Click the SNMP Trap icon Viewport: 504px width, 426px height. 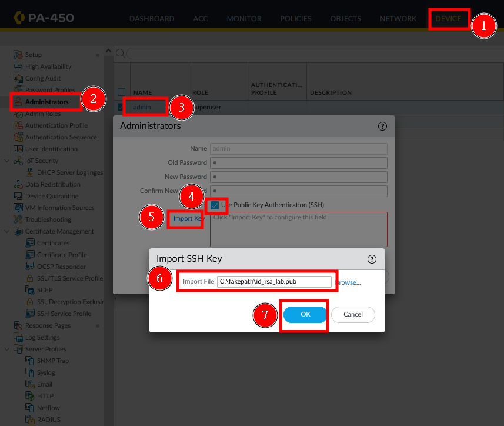tap(29, 361)
